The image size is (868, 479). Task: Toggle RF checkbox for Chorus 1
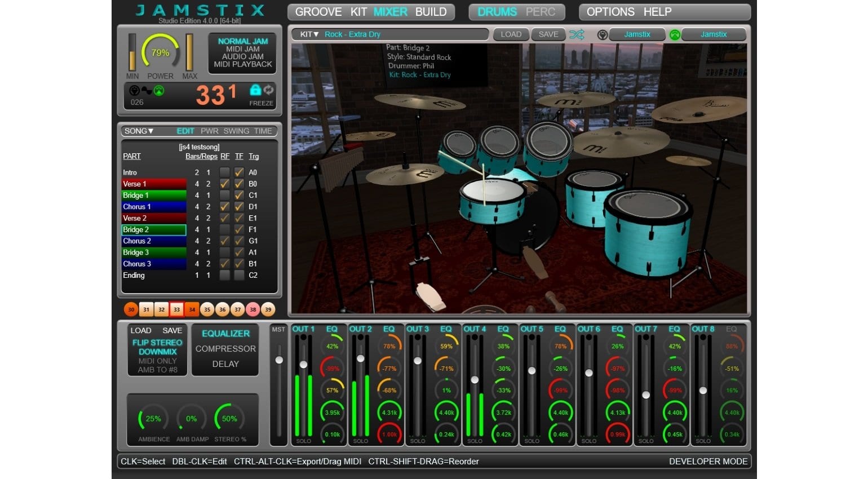[225, 207]
